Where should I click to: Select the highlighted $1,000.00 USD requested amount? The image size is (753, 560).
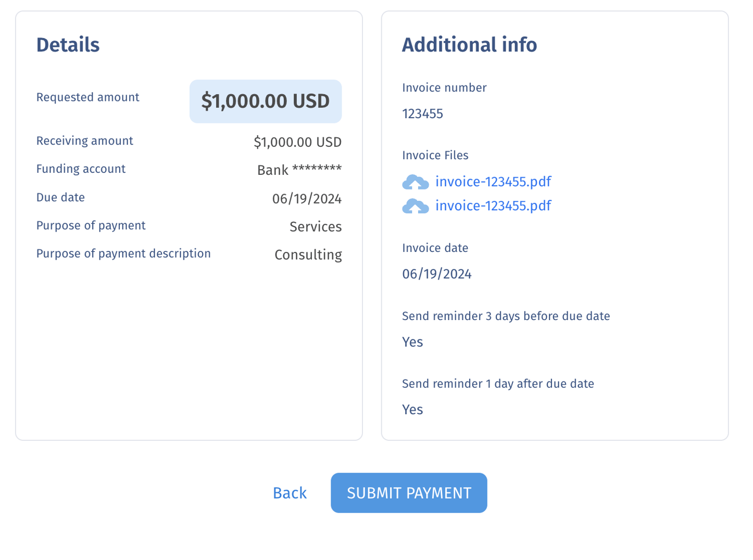tap(266, 101)
